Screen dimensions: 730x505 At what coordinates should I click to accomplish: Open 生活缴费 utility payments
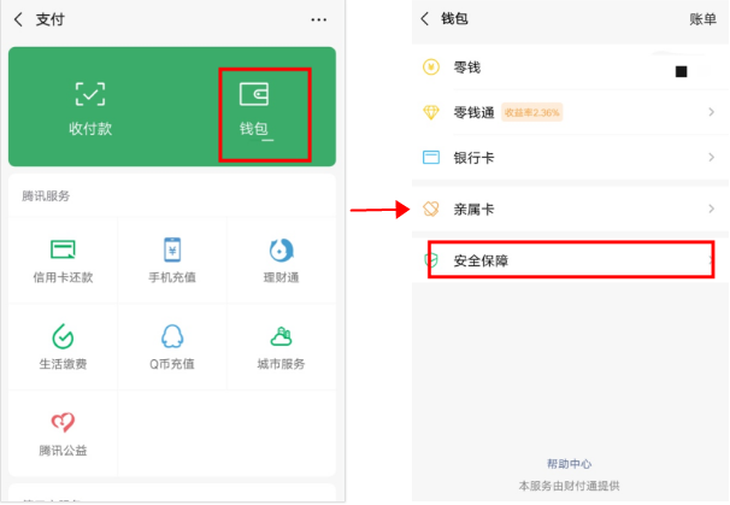pyautogui.click(x=63, y=347)
